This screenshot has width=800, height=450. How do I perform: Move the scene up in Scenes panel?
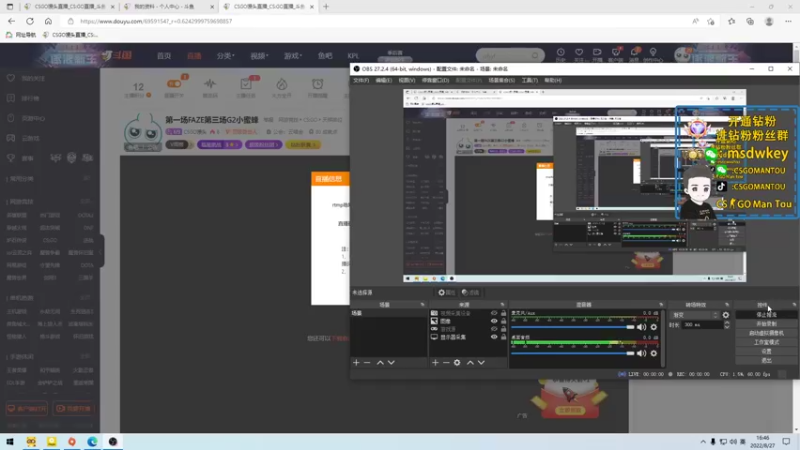tap(380, 362)
